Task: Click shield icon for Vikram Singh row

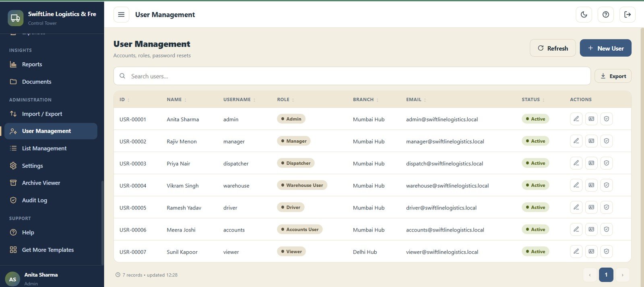Action: click(607, 185)
